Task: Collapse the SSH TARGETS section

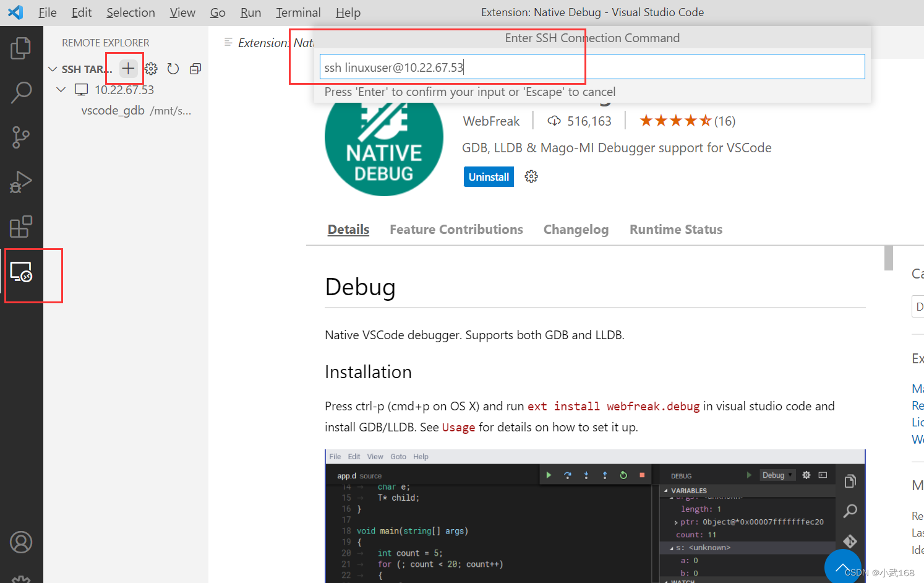Action: (x=53, y=69)
